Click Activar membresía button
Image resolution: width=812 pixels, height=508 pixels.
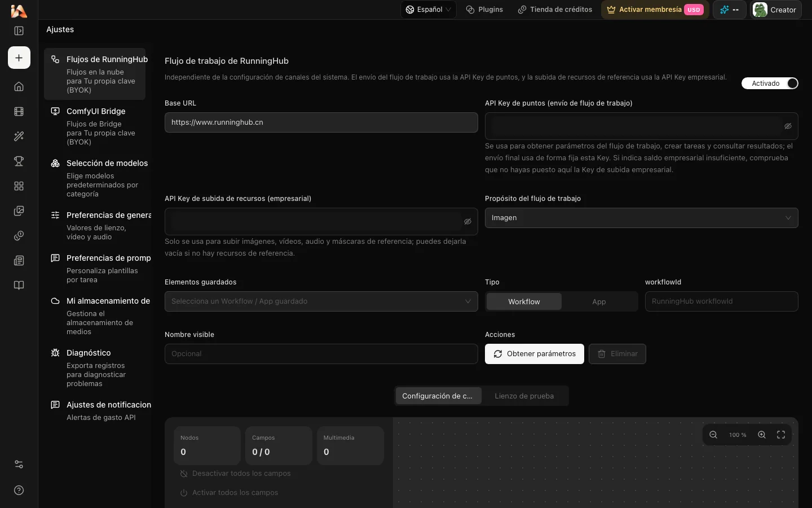click(x=655, y=10)
